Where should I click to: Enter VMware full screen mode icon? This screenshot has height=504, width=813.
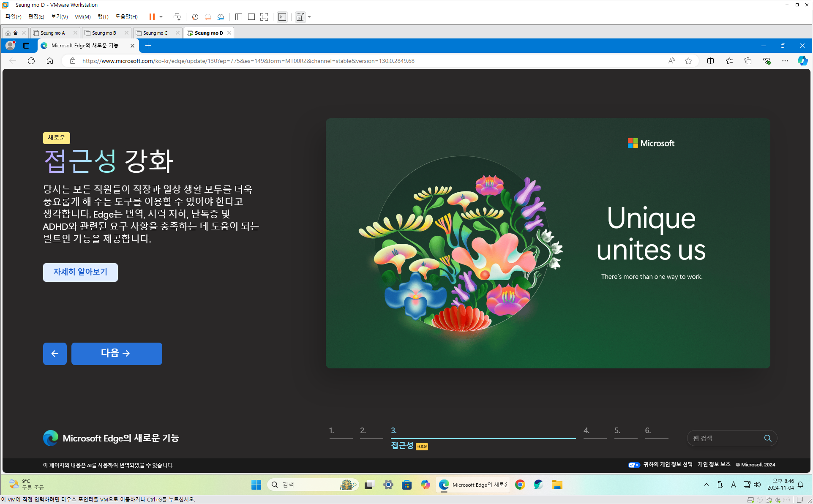tap(264, 17)
